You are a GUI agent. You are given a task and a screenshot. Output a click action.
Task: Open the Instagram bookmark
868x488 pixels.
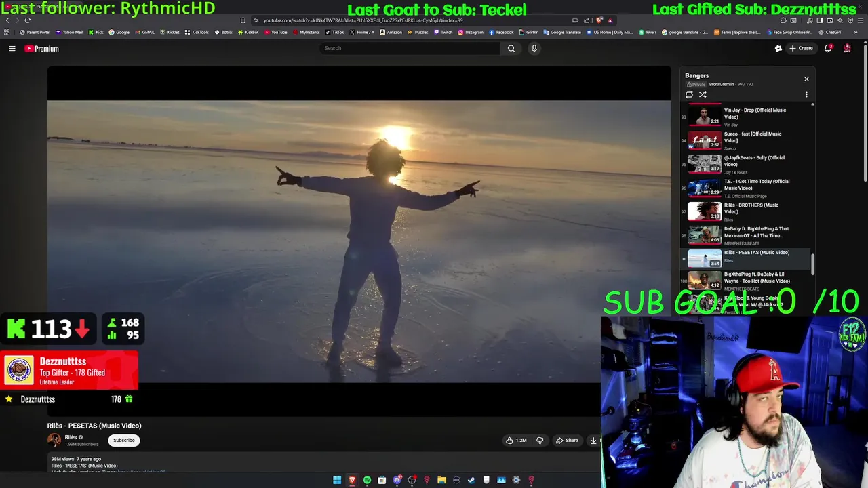[x=471, y=32]
